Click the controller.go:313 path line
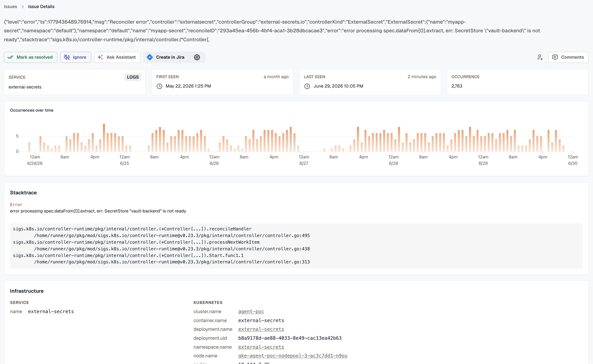 click(172, 262)
